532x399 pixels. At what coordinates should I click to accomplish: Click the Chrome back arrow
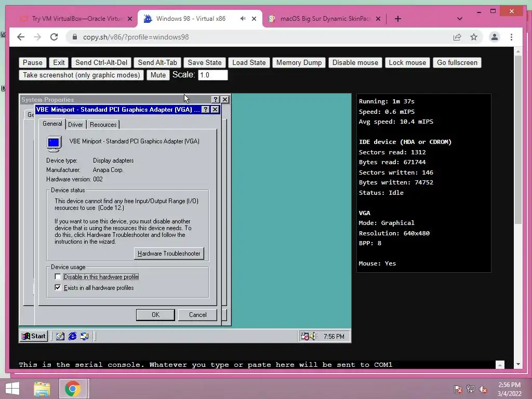point(21,37)
